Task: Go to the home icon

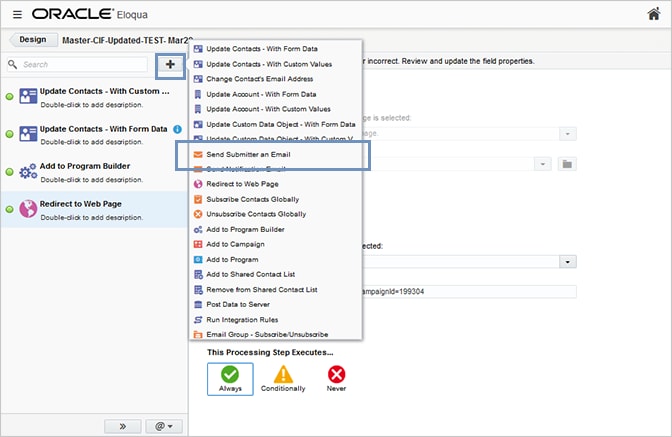Action: pyautogui.click(x=653, y=14)
